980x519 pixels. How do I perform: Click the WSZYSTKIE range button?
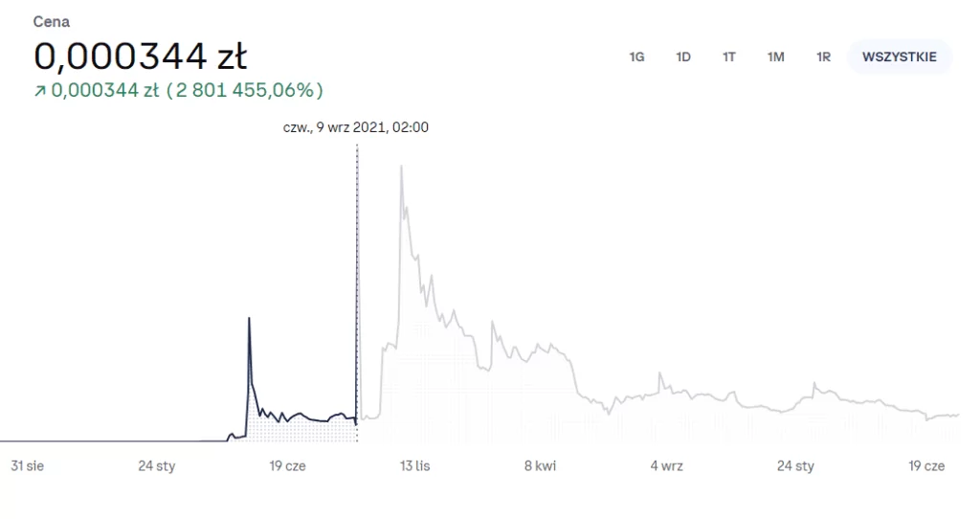coord(899,56)
